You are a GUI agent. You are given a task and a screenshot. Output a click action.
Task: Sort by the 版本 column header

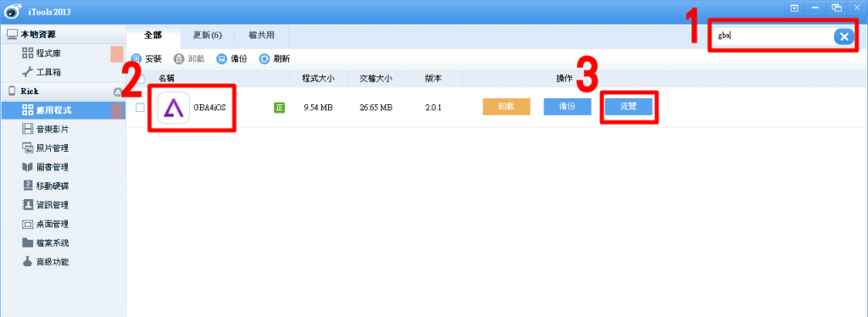point(433,79)
